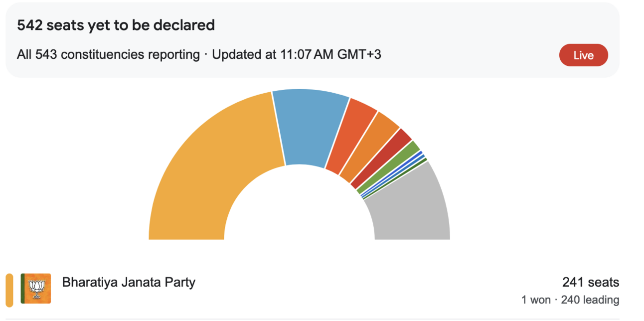Click the yellow color bar beside BJP logo
Image resolution: width=644 pixels, height=321 pixels.
[x=9, y=290]
